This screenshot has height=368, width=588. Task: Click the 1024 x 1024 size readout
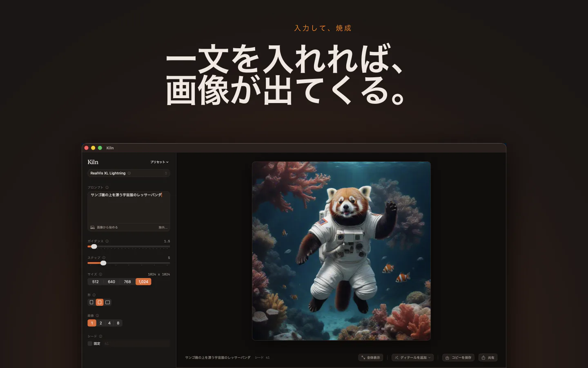pos(159,274)
